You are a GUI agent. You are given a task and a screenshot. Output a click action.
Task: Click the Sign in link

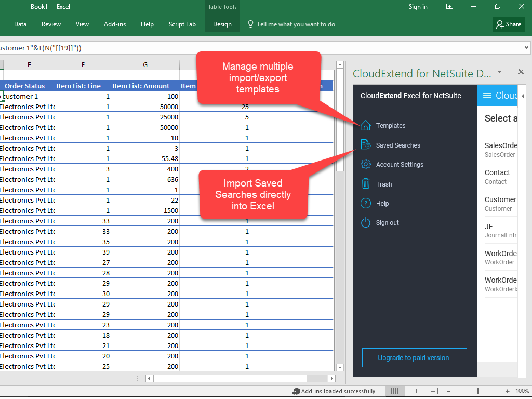418,7
